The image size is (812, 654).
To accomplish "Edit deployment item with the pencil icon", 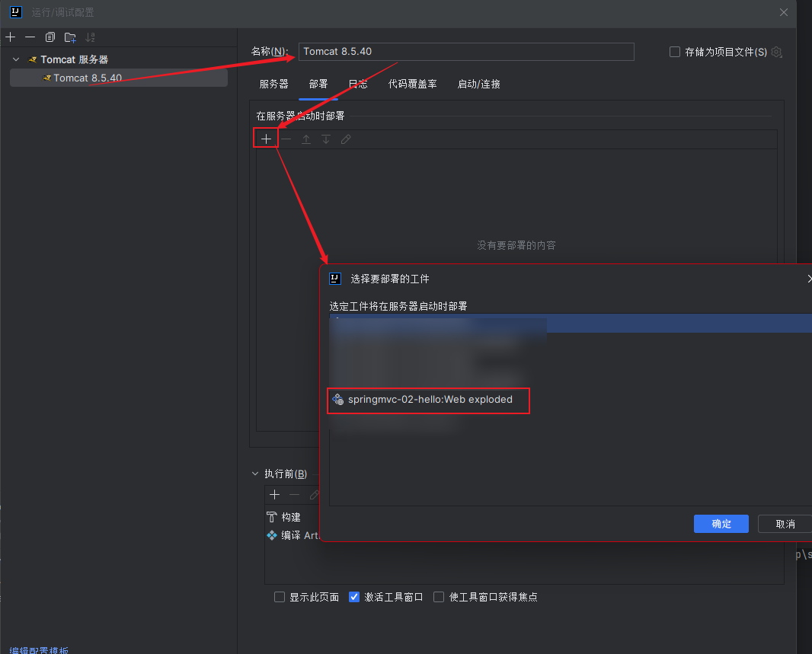I will pyautogui.click(x=345, y=139).
